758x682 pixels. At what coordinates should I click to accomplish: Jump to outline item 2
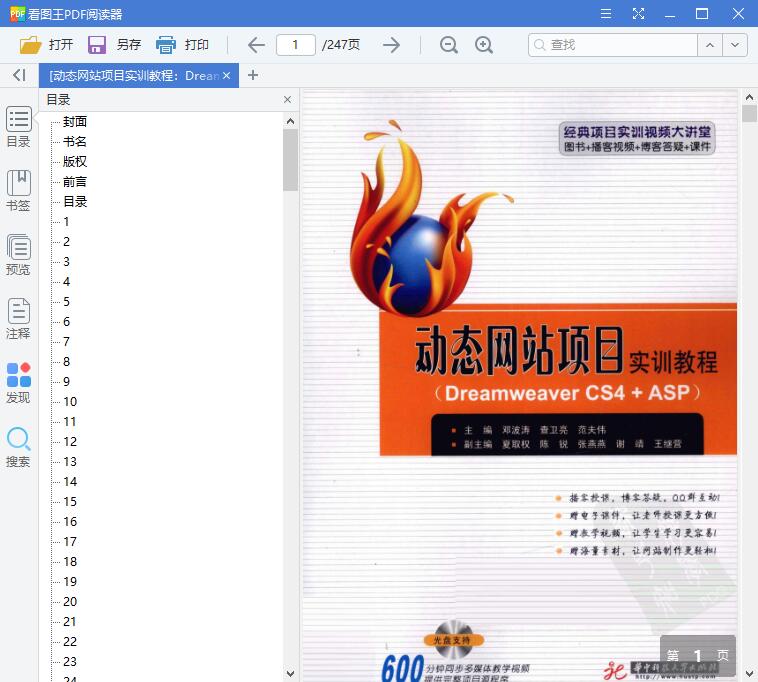(67, 241)
